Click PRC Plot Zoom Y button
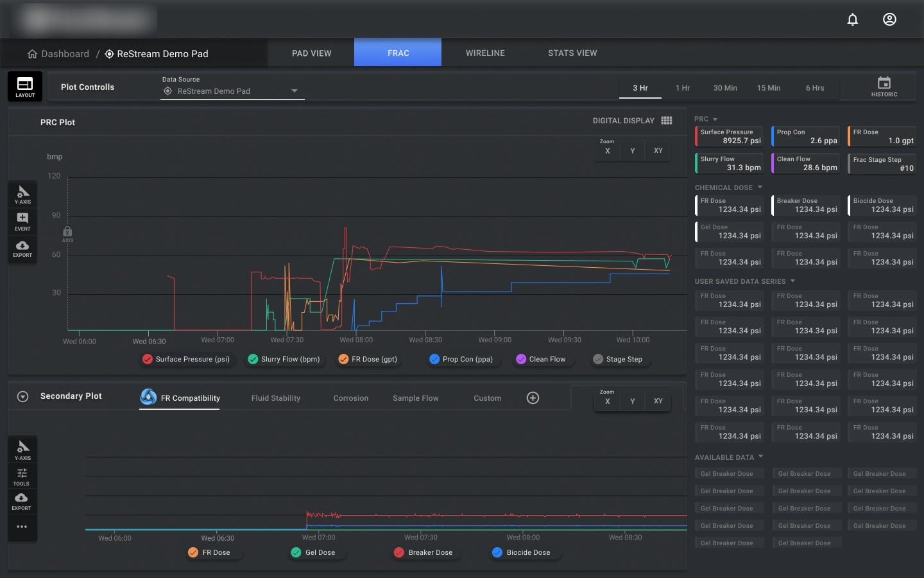The width and height of the screenshot is (924, 578). pos(633,151)
